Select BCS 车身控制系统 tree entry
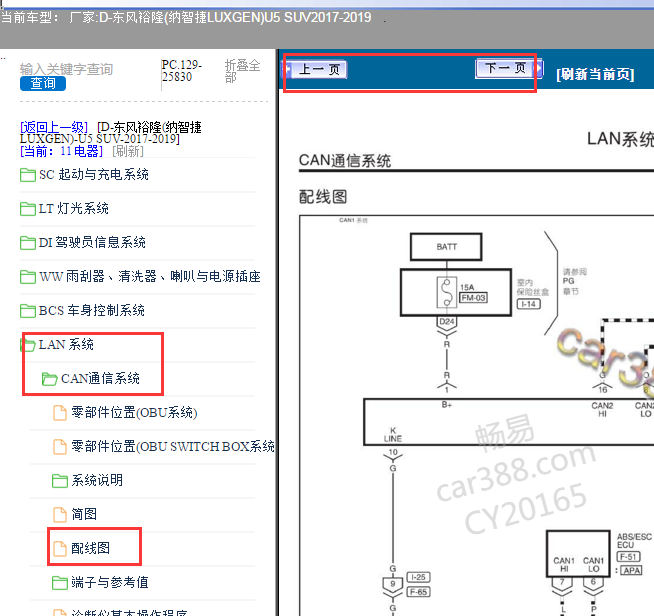654x616 pixels. [92, 310]
